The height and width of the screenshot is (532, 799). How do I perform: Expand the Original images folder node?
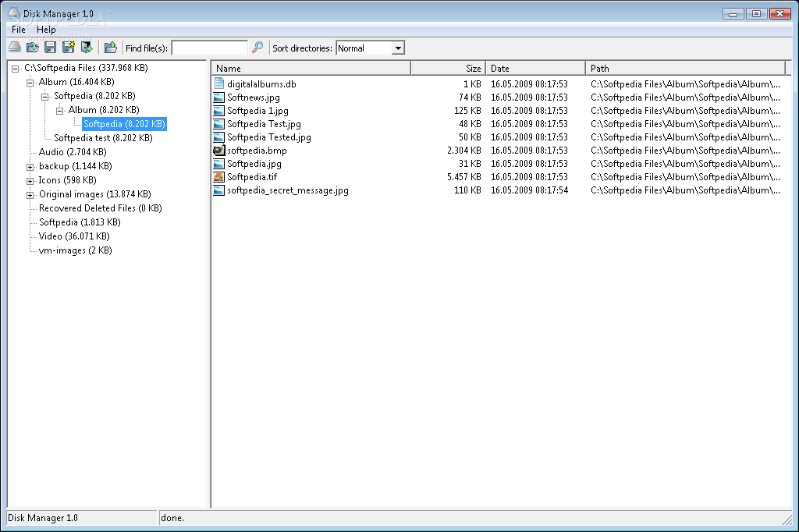click(30, 195)
